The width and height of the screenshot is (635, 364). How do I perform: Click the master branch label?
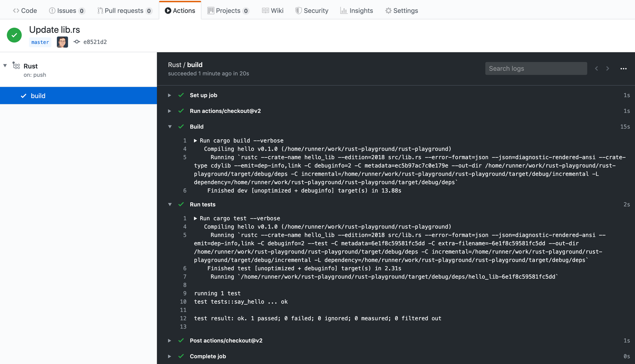point(40,42)
